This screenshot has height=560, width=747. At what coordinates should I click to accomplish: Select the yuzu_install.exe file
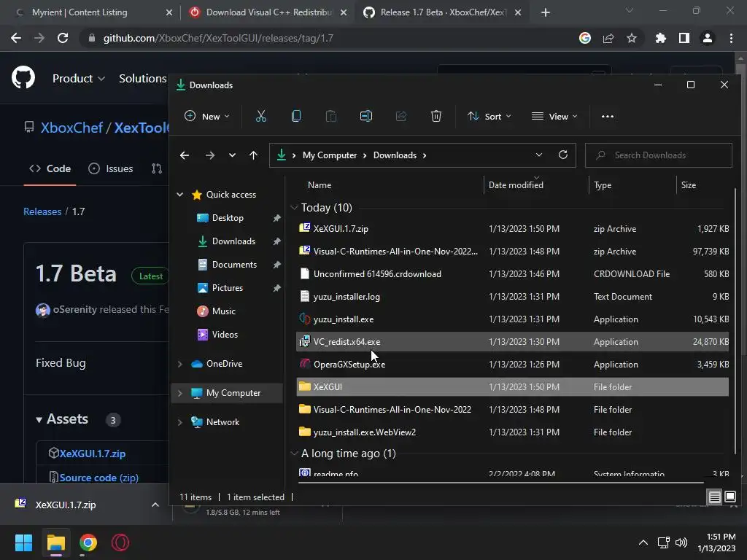[x=513, y=319]
